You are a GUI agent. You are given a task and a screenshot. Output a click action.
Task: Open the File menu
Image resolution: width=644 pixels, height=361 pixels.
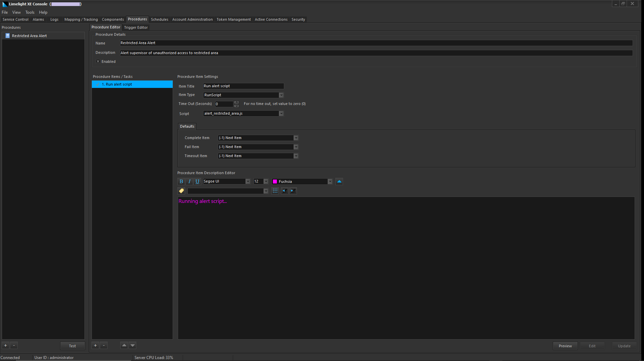tap(5, 12)
